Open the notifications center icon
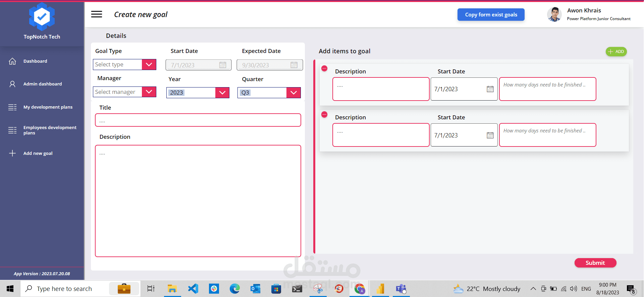 (x=631, y=289)
